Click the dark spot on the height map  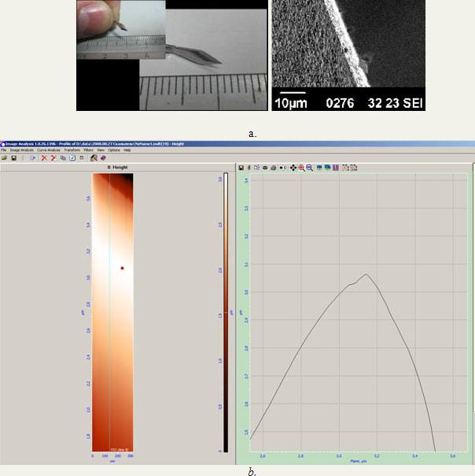(x=123, y=268)
